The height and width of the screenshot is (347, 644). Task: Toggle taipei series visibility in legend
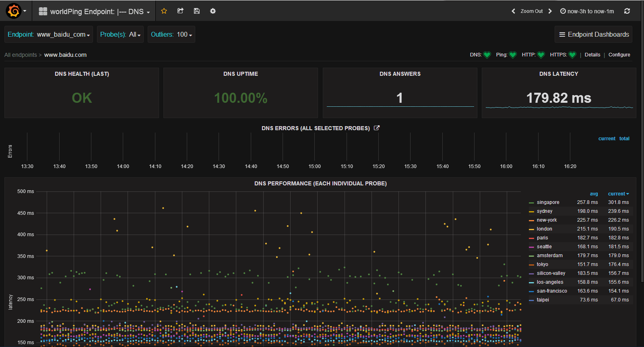(543, 300)
